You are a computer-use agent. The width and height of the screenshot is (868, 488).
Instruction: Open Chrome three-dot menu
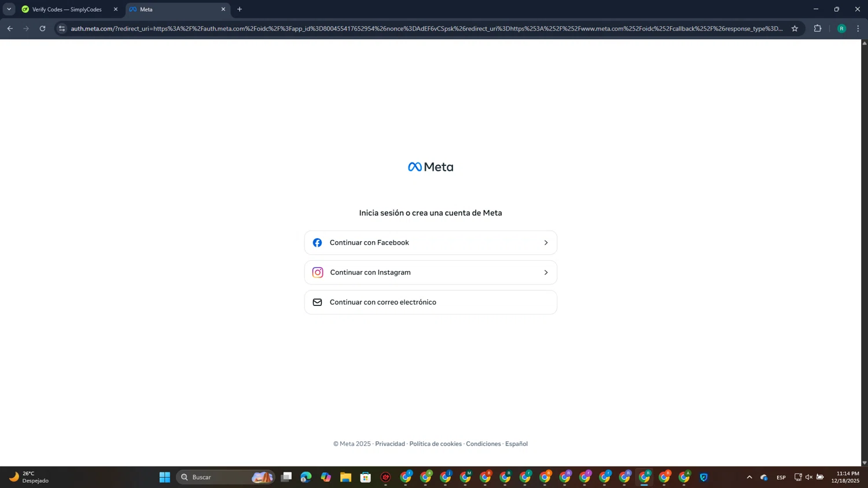coord(858,28)
